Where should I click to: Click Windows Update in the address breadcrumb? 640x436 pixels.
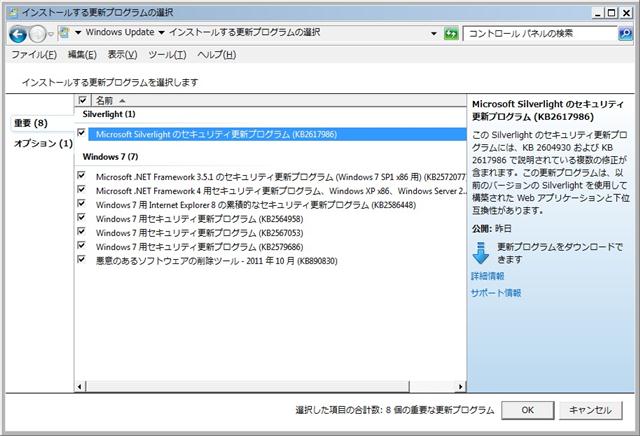point(120,32)
